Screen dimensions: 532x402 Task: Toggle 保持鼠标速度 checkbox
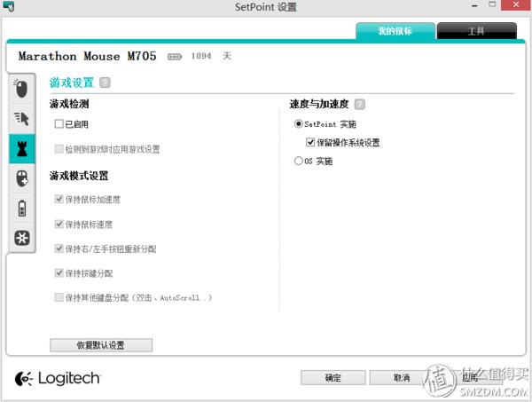(x=59, y=225)
